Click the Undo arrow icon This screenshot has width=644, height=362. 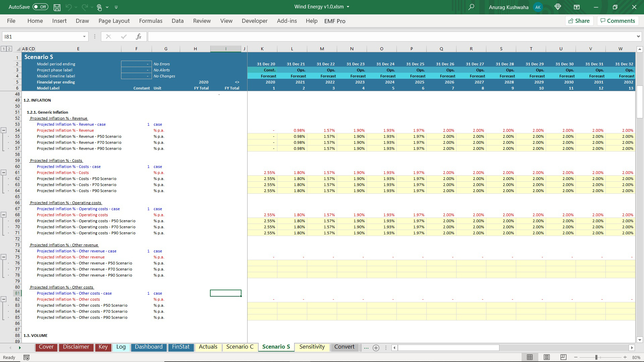coord(68,7)
